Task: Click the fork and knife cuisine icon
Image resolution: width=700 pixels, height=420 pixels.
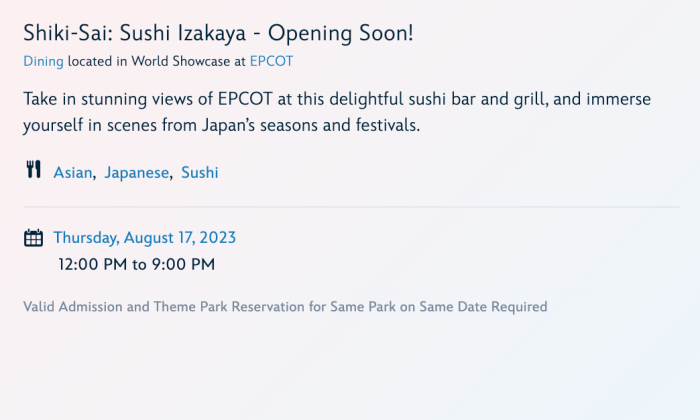Action: coord(33,170)
